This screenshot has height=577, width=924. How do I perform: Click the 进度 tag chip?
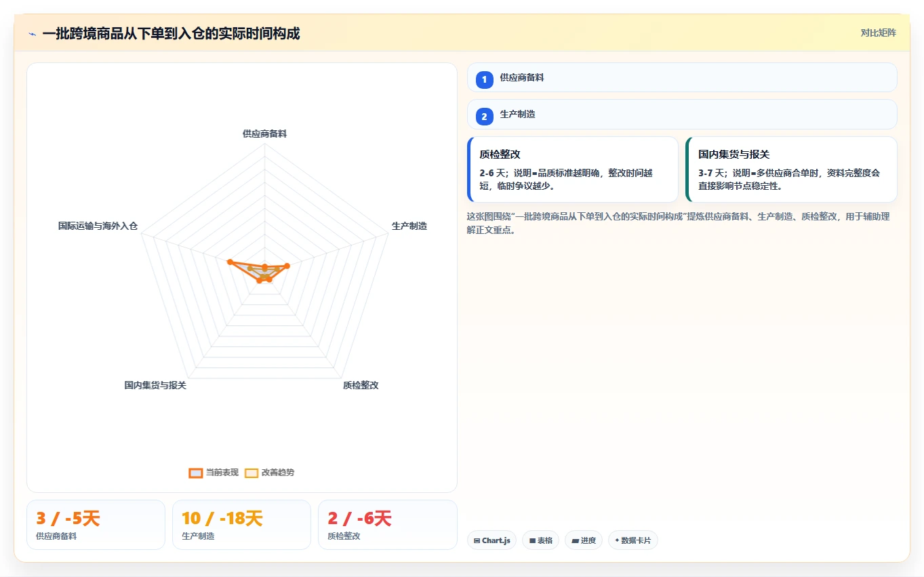click(x=583, y=540)
